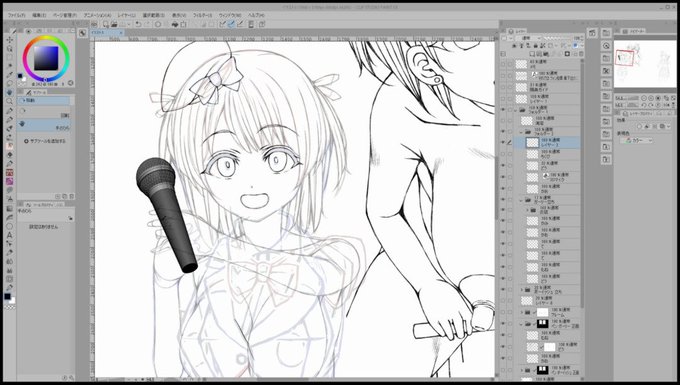The height and width of the screenshot is (385, 680).
Task: Click inside the color wheel's square color area
Action: click(x=46, y=58)
